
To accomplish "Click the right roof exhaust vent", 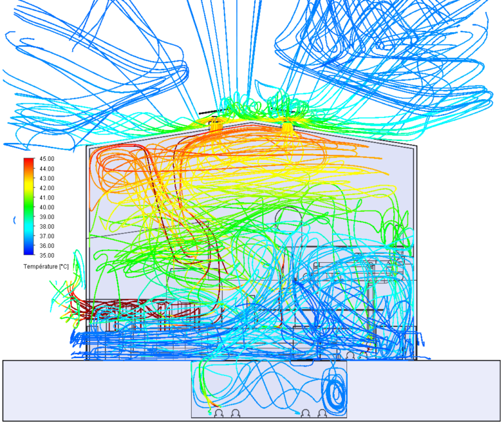I will (286, 125).
